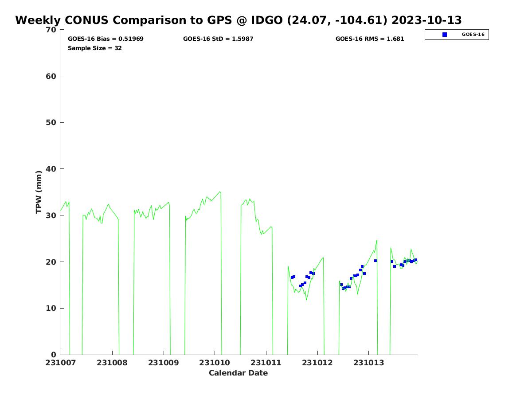
Task: Select the 10 y-axis tick label
Action: click(x=51, y=309)
